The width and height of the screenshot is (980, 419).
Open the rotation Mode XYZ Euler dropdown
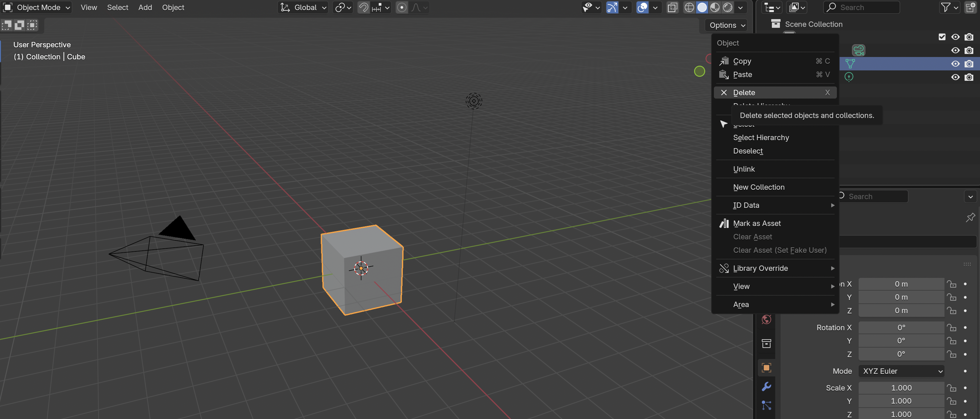[x=901, y=371]
